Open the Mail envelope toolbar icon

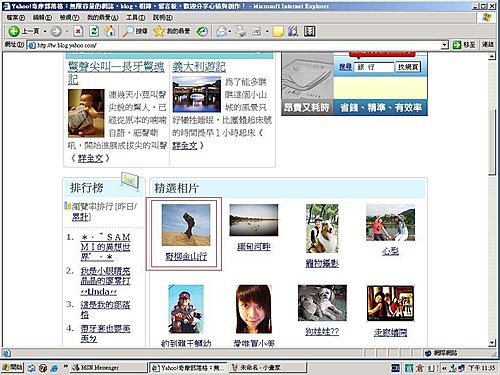pyautogui.click(x=221, y=31)
